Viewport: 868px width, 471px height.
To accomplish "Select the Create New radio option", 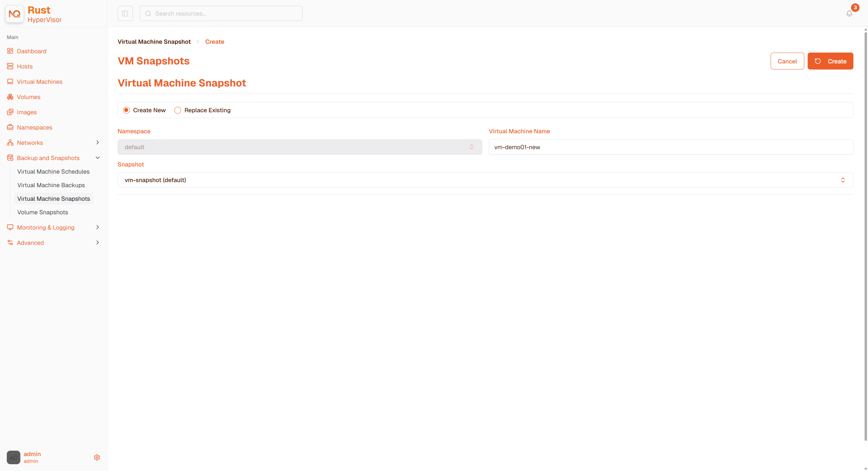I will [126, 110].
